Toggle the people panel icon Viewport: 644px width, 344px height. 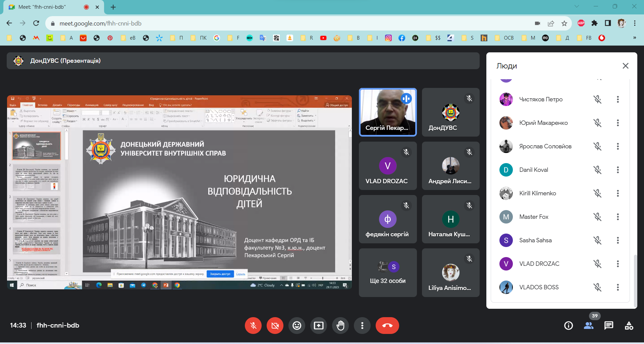point(589,326)
